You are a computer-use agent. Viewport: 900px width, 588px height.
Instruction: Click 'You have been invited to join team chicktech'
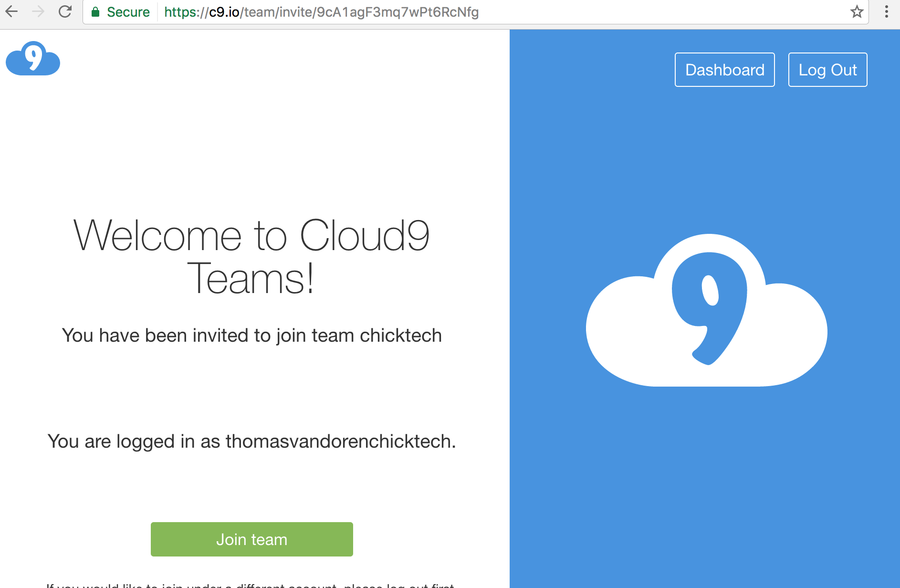(x=251, y=336)
